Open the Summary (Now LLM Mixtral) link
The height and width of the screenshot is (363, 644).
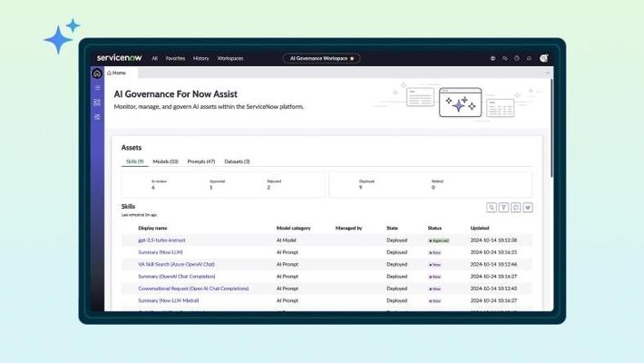169,300
